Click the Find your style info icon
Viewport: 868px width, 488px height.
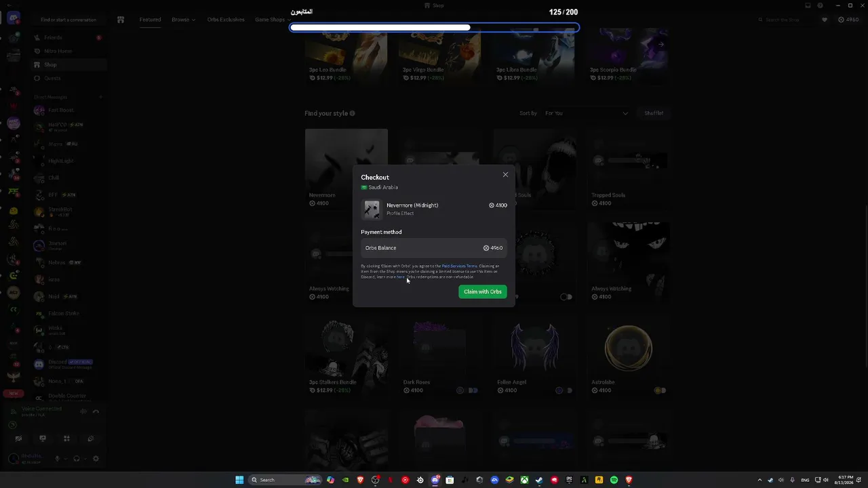pyautogui.click(x=353, y=113)
